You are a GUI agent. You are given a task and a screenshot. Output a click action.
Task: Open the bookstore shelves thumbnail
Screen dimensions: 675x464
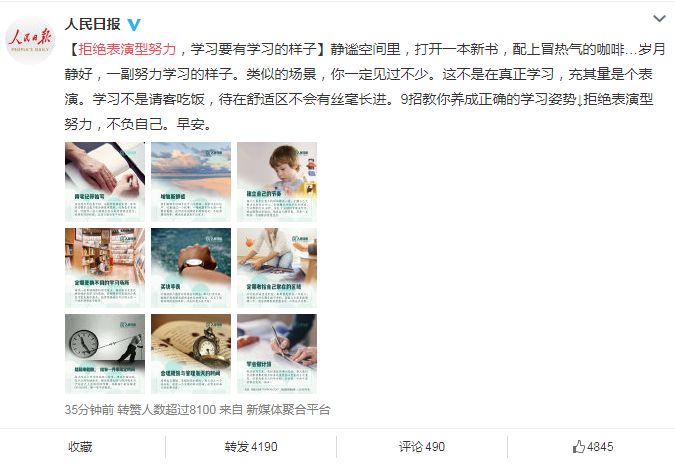click(x=105, y=268)
